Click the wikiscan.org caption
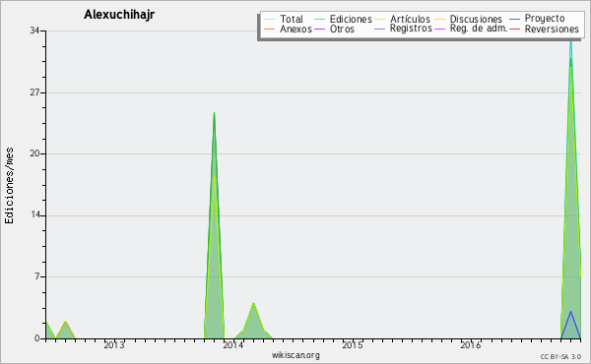 point(295,355)
